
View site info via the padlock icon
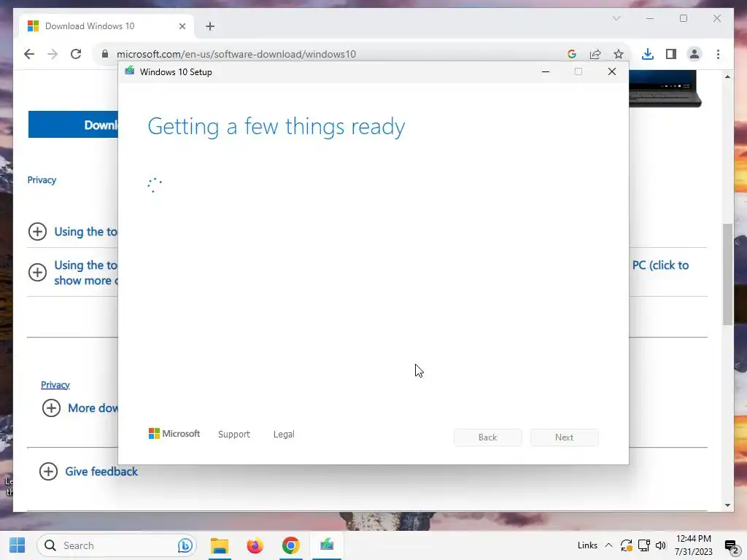coord(105,54)
